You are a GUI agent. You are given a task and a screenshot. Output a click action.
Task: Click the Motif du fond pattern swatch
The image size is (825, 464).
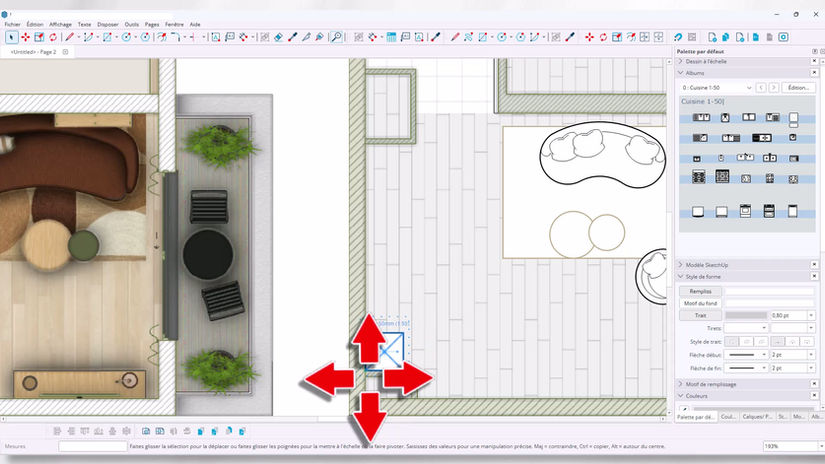[770, 303]
